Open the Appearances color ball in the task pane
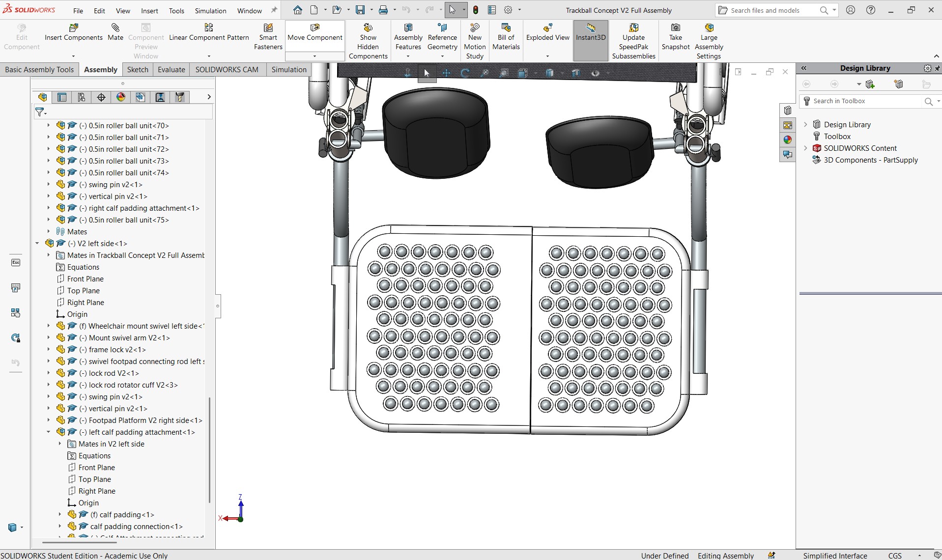 coord(787,140)
